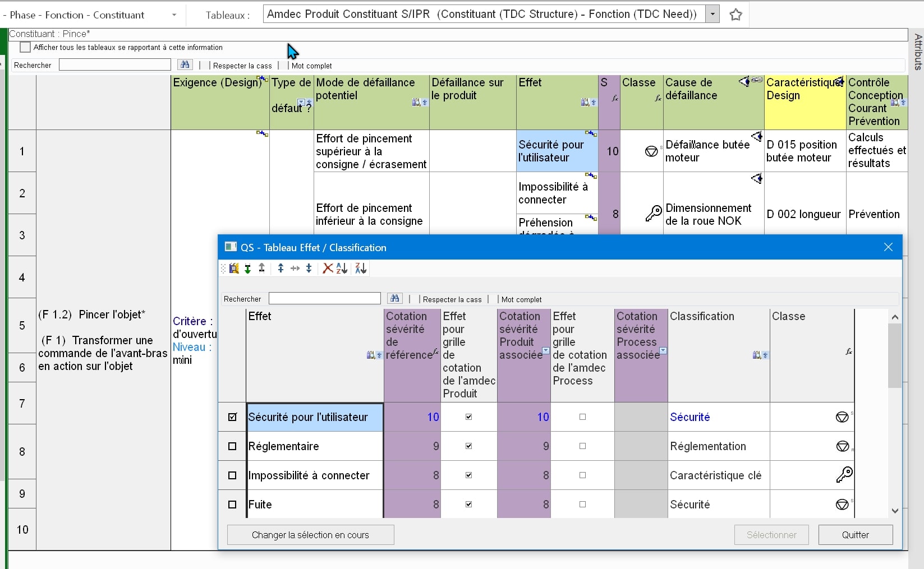Click binoculars search icon in dialog
The height and width of the screenshot is (569, 924).
[x=395, y=298]
